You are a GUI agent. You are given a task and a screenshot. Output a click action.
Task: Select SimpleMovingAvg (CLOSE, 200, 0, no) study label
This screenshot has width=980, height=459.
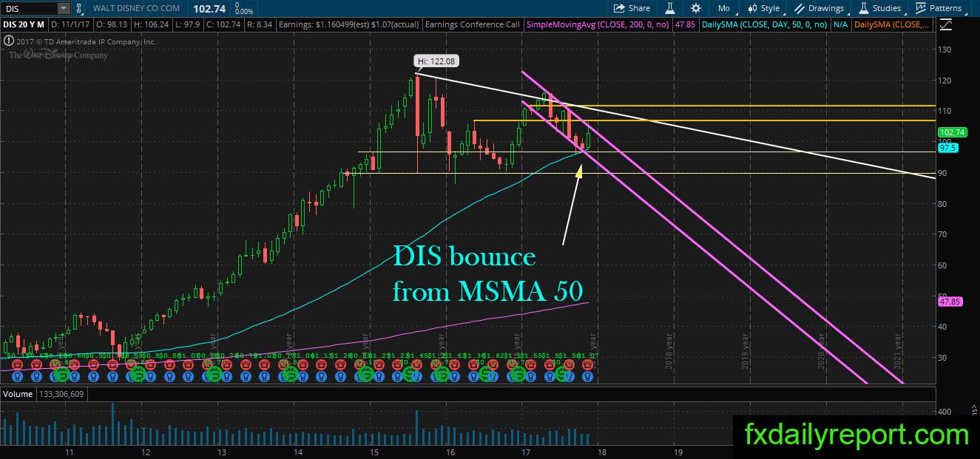(x=598, y=24)
